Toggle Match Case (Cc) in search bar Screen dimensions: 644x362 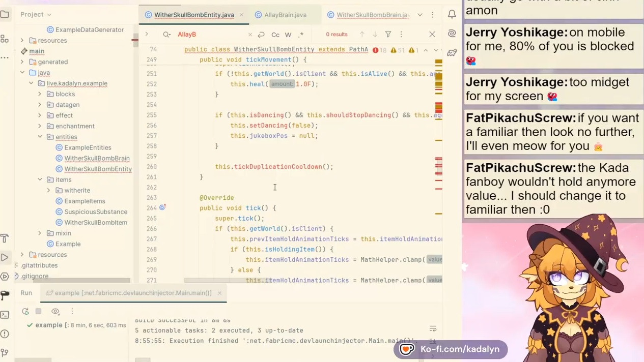[x=275, y=35]
